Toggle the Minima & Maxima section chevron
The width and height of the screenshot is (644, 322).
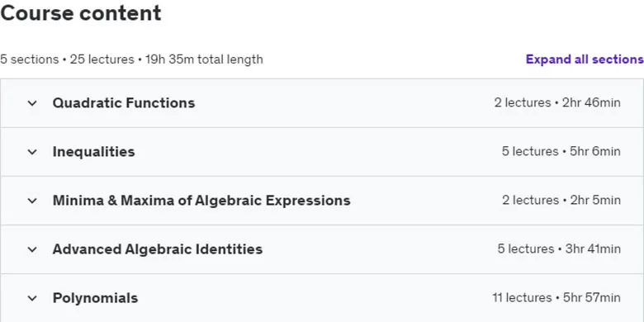coord(32,201)
